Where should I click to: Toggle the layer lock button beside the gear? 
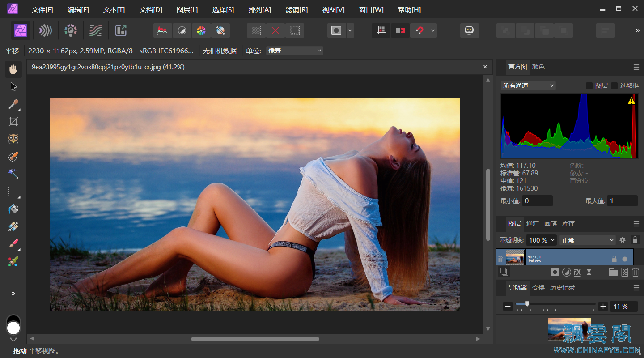635,240
